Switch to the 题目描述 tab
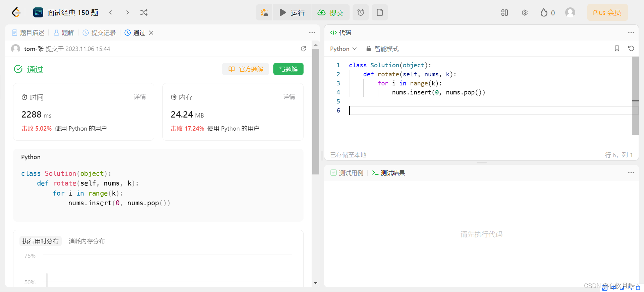This screenshot has height=292, width=644. [x=28, y=32]
